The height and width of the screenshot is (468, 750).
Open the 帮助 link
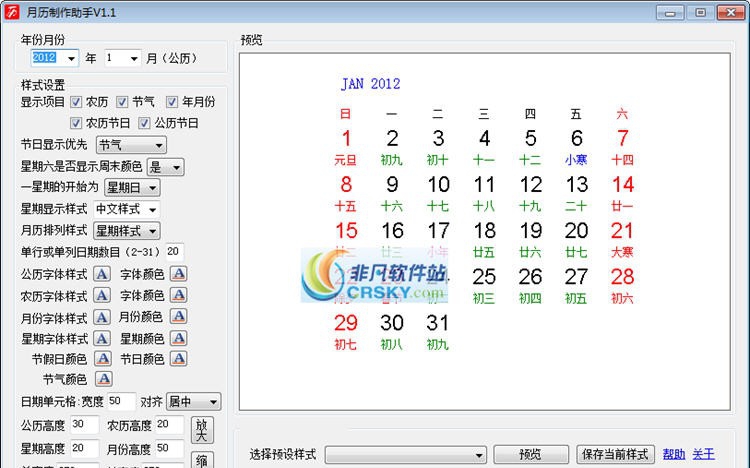pyautogui.click(x=674, y=454)
